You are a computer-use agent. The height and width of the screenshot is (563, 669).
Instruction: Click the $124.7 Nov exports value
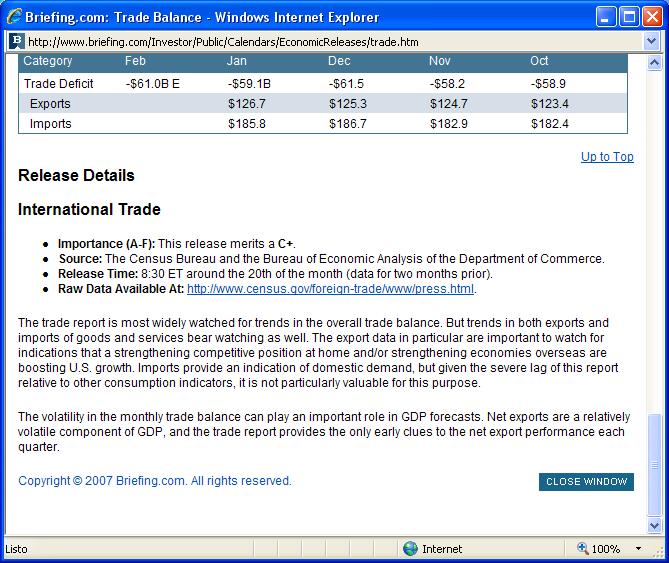(x=449, y=104)
